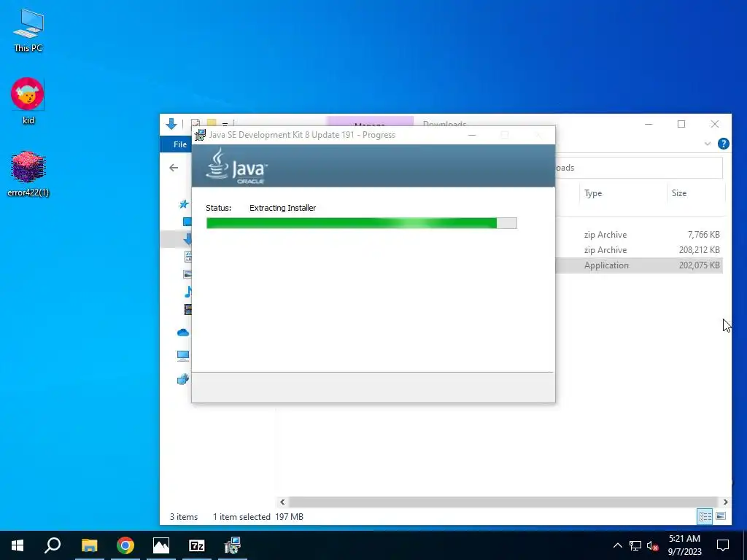Expand the Explorer ribbon chevron

tap(708, 144)
